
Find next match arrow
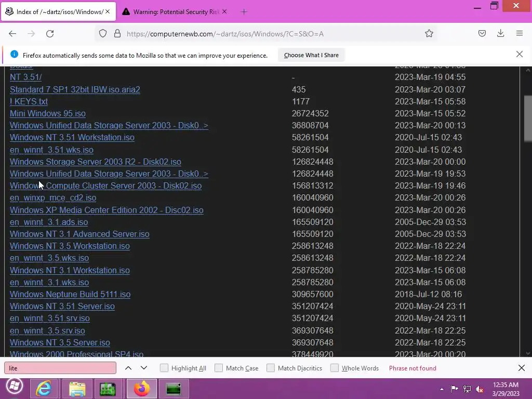tap(144, 368)
